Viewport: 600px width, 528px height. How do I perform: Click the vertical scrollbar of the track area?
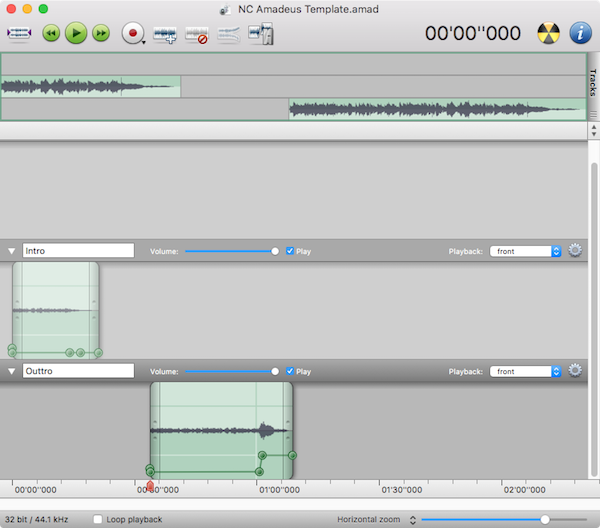(x=594, y=319)
